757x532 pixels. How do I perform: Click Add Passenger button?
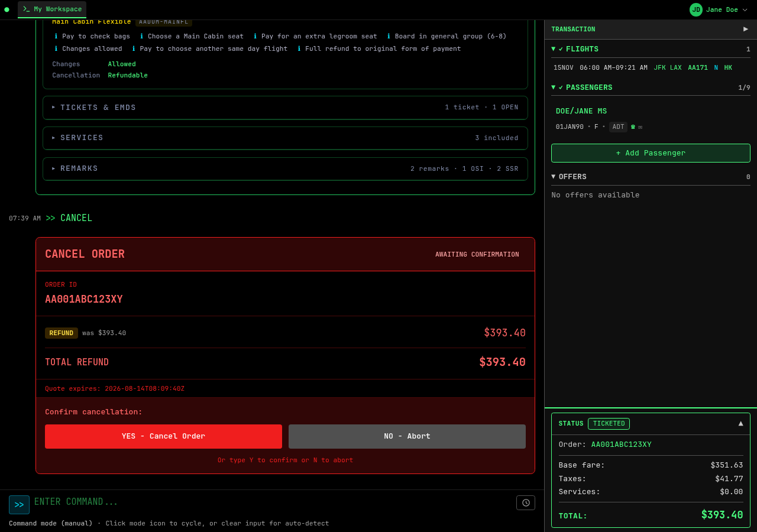click(x=651, y=153)
